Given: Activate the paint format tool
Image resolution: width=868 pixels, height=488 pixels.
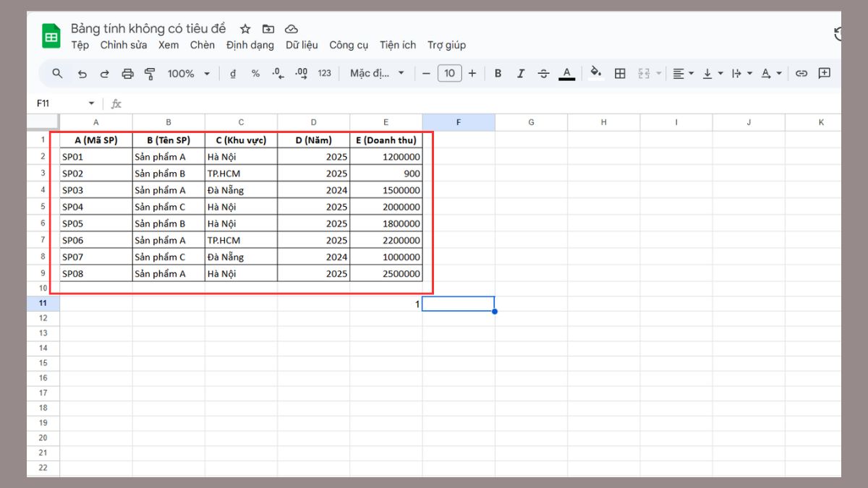Looking at the screenshot, I should click(x=150, y=74).
